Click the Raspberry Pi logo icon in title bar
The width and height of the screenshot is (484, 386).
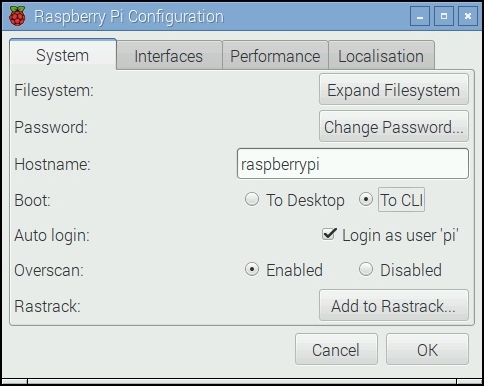point(17,16)
